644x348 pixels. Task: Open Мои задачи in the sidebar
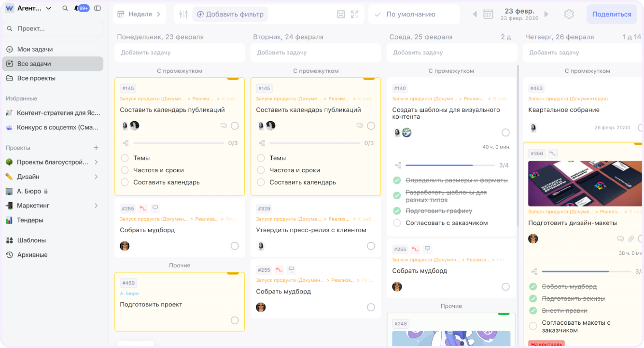pos(53,49)
